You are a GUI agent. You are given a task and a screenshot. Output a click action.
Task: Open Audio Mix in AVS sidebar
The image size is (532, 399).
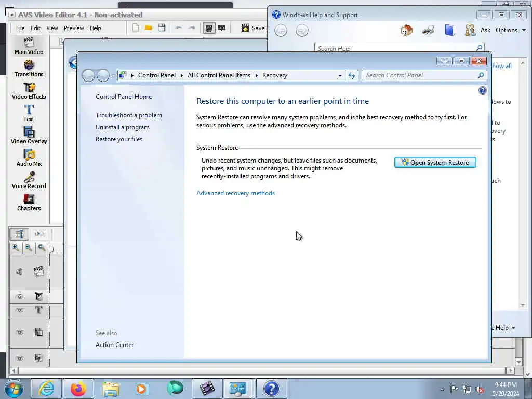(29, 158)
